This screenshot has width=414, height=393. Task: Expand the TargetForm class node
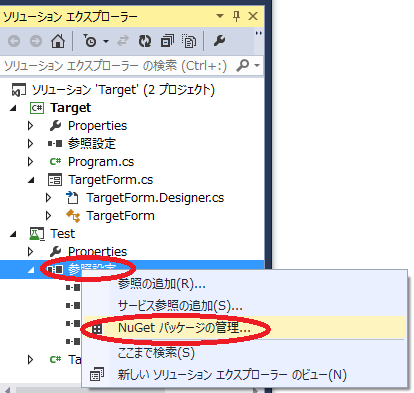point(49,216)
